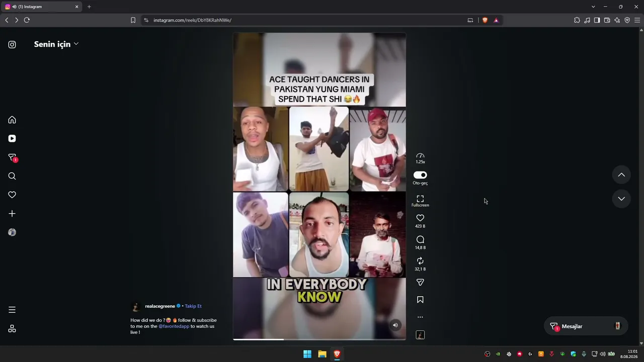This screenshot has height=362, width=644.
Task: Open the hamburger More menu in sidebar
Action: (x=12, y=310)
